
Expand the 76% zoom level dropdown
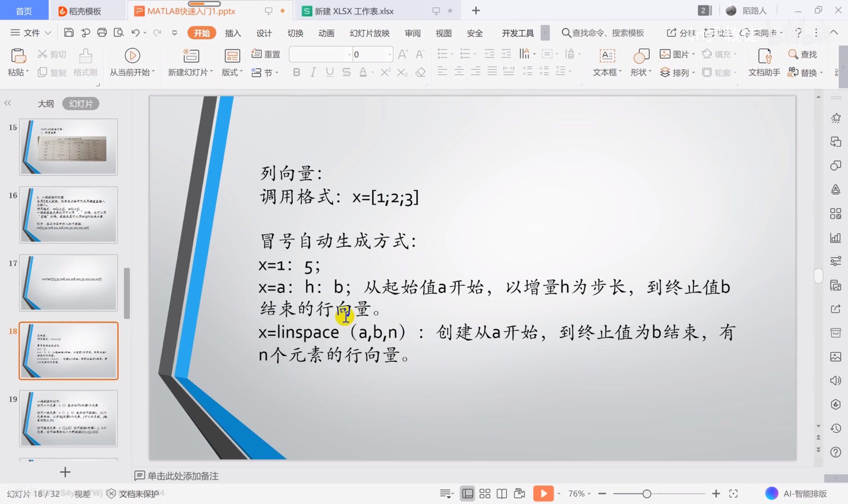click(589, 494)
